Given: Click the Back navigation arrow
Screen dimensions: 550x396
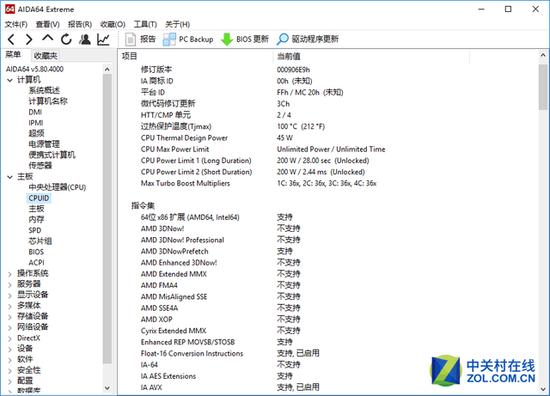Looking at the screenshot, I should tap(11, 39).
